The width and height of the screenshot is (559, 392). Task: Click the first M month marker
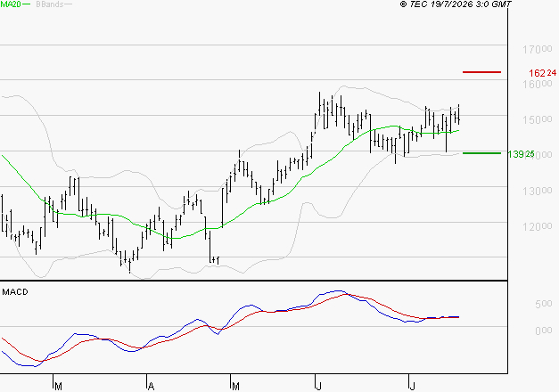pos(59,387)
